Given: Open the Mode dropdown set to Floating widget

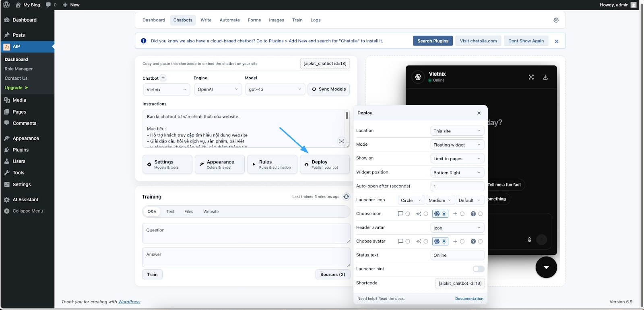Looking at the screenshot, I should click(x=457, y=145).
